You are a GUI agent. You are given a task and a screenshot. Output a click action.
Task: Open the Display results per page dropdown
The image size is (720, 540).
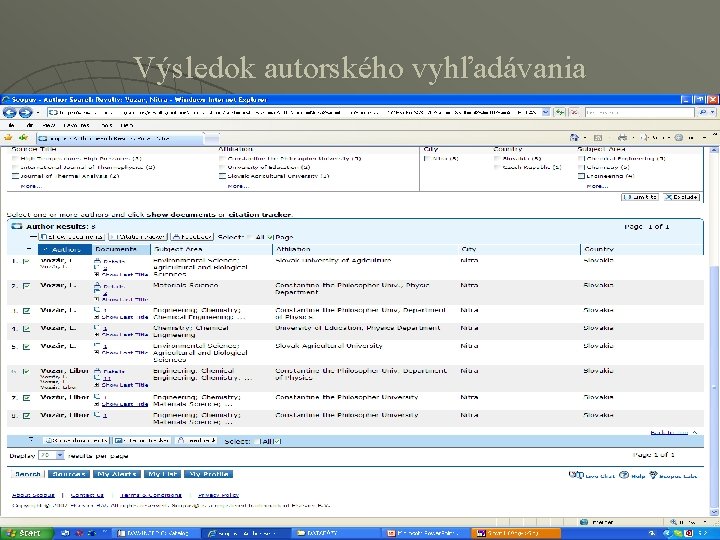pyautogui.click(x=51, y=455)
